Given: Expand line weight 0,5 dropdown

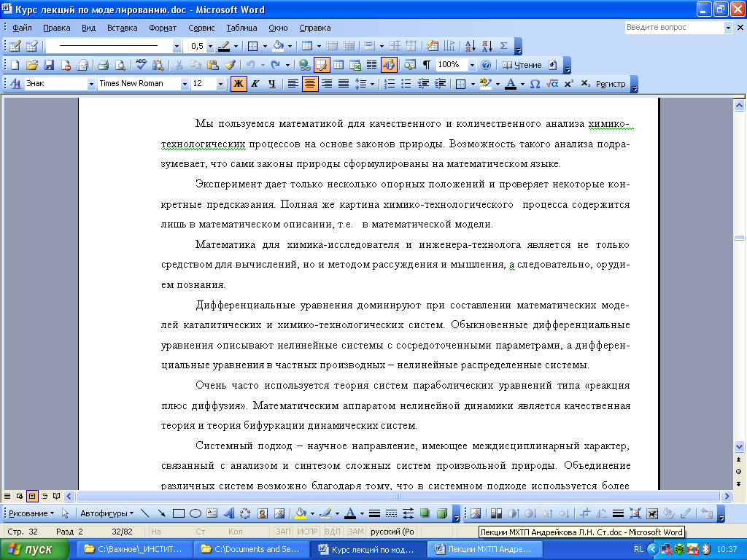Looking at the screenshot, I should pyautogui.click(x=210, y=46).
